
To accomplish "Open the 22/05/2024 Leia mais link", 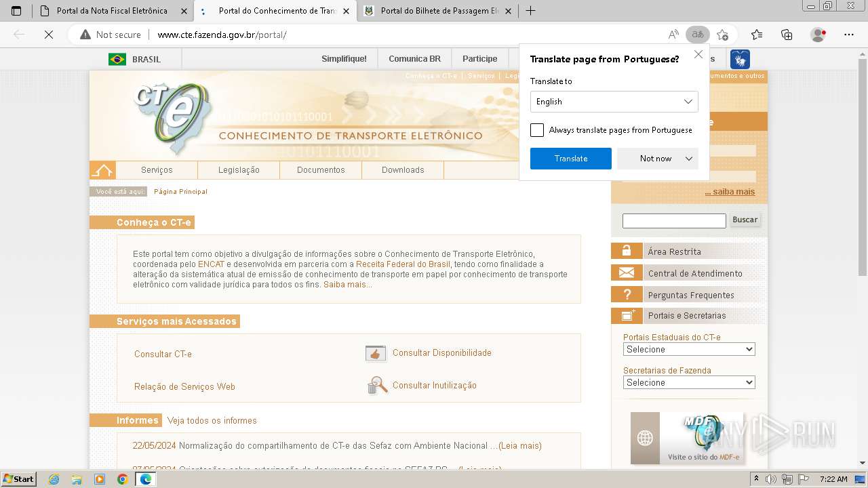I will click(519, 446).
